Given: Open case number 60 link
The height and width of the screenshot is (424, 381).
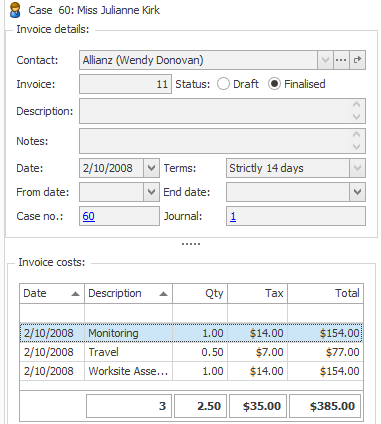Looking at the screenshot, I should tap(89, 216).
